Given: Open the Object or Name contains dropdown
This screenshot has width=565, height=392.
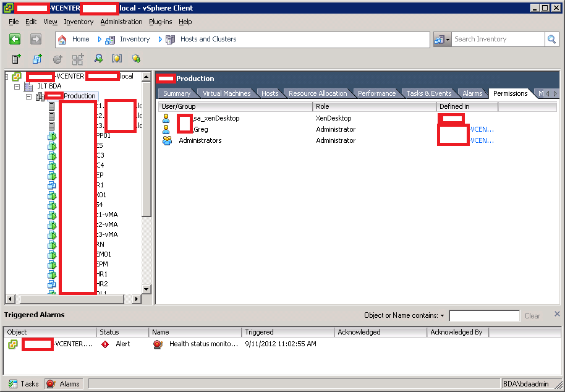Looking at the screenshot, I should (442, 315).
